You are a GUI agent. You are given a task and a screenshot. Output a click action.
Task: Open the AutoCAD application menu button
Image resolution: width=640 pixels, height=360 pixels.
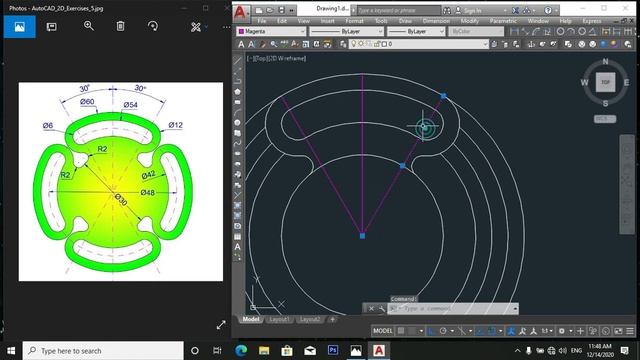[x=240, y=12]
